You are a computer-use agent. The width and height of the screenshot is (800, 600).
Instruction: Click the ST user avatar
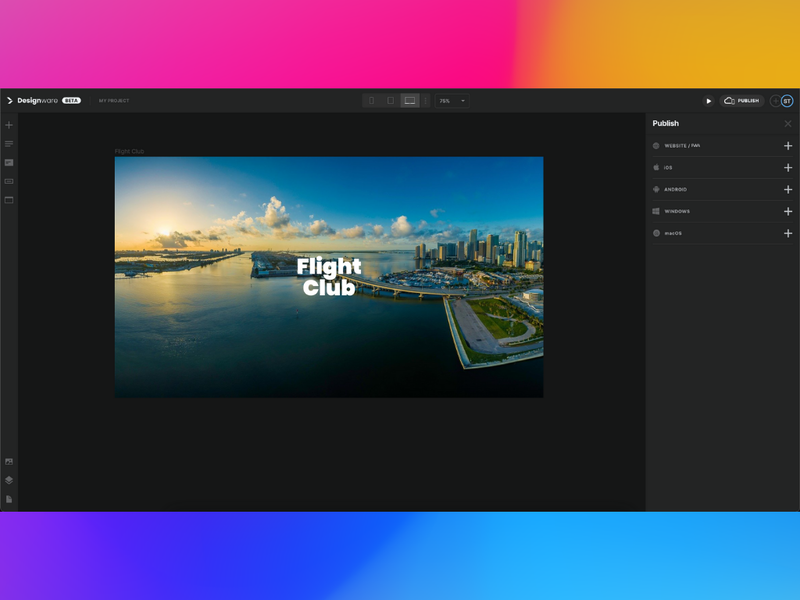pos(787,101)
